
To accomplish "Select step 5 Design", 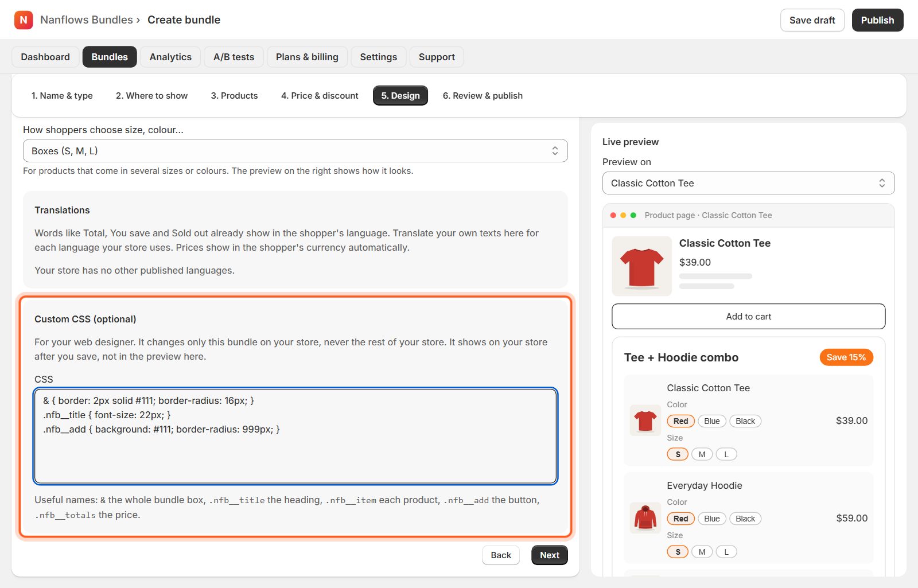I will (x=400, y=96).
